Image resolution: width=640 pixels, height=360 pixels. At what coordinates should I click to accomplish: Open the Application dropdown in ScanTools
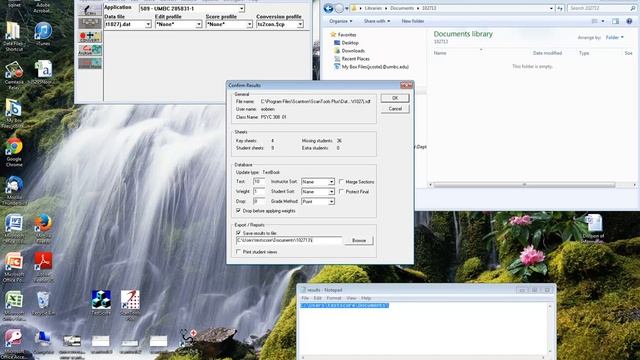[242, 9]
